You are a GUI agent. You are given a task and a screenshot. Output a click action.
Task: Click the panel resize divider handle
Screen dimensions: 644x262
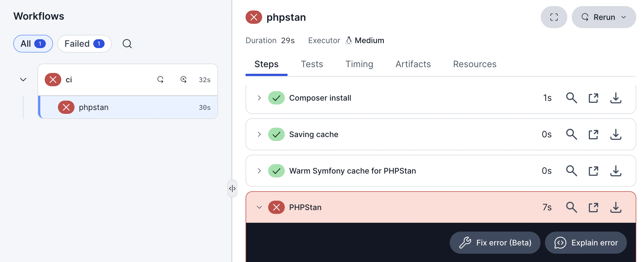click(x=232, y=188)
